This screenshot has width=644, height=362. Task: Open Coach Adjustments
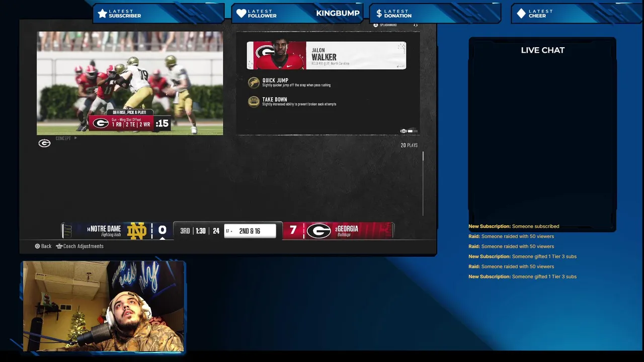click(x=84, y=246)
